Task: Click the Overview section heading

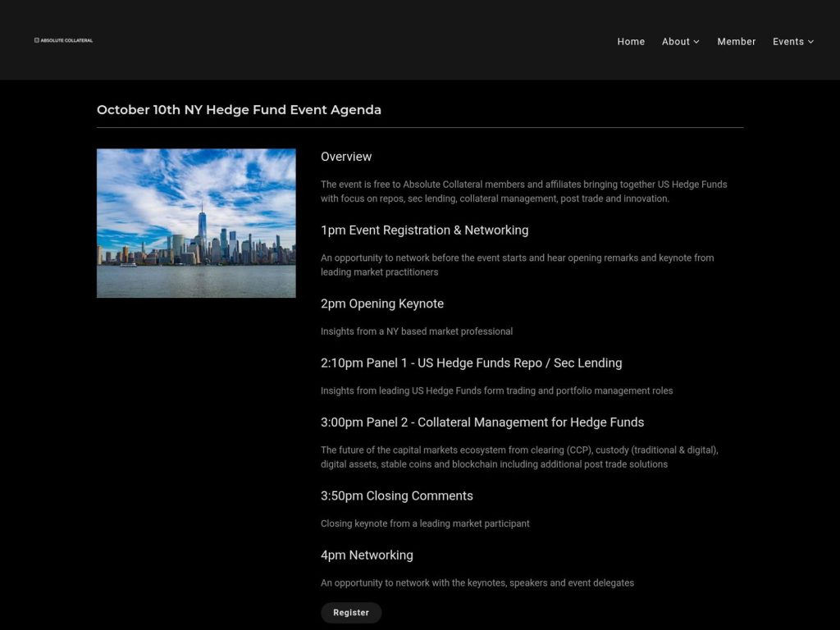Action: [346, 156]
